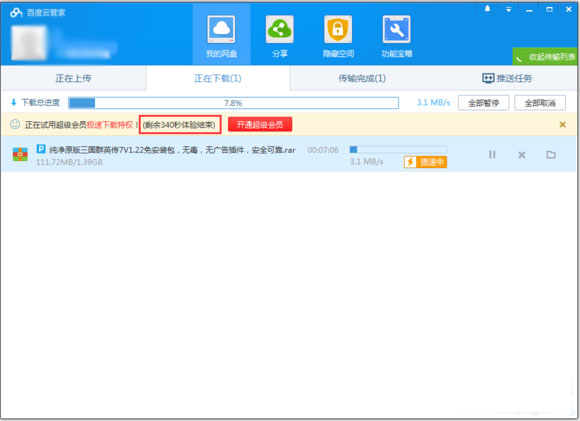This screenshot has height=421, width=580.
Task: Click the notification bell icon in title bar
Action: [x=488, y=9]
